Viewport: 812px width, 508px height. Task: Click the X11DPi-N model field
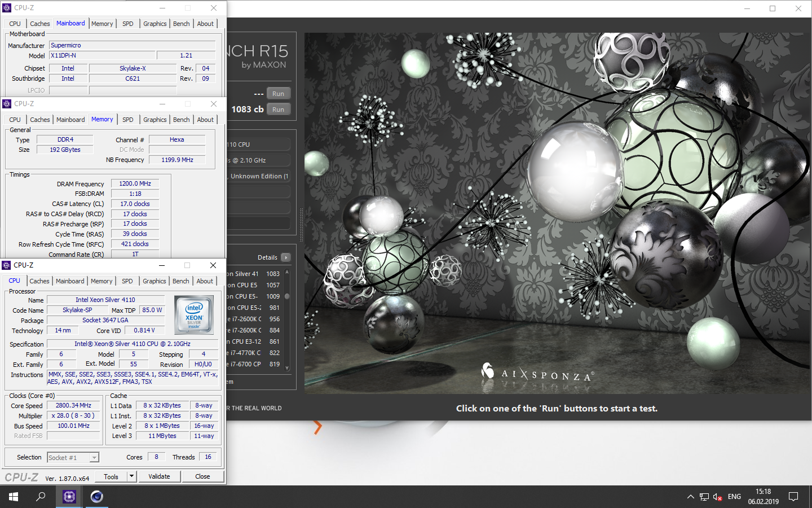(102, 55)
